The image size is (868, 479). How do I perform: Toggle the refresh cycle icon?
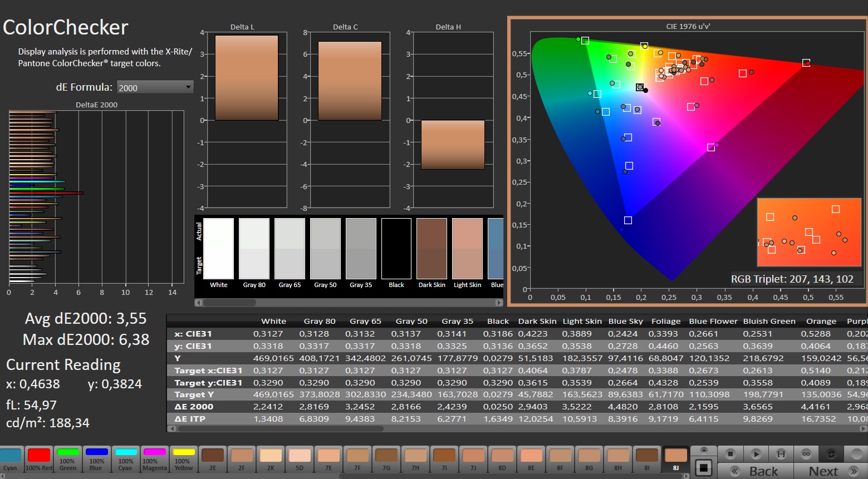point(831,454)
